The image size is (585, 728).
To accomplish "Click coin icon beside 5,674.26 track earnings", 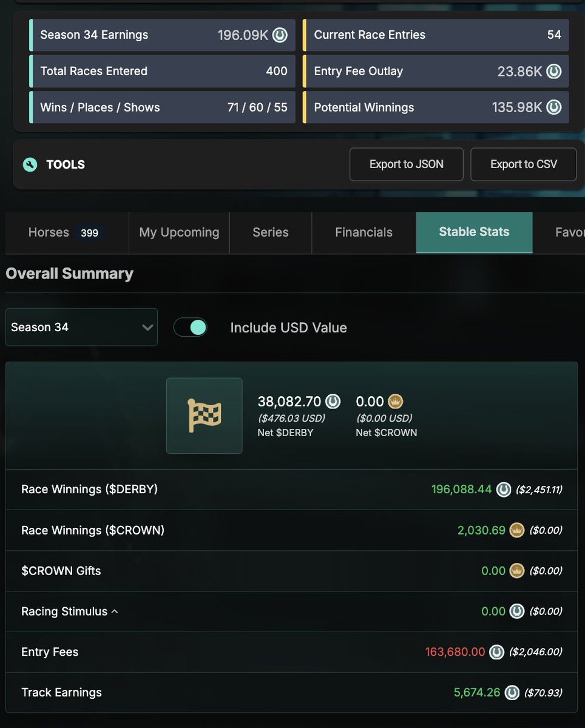I will tap(512, 692).
